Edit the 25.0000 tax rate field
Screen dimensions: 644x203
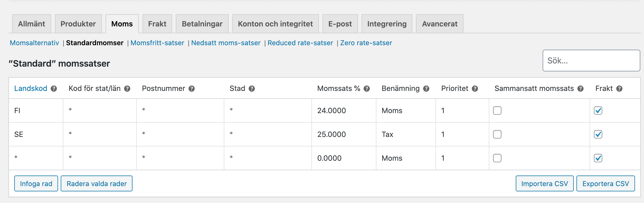(x=343, y=134)
